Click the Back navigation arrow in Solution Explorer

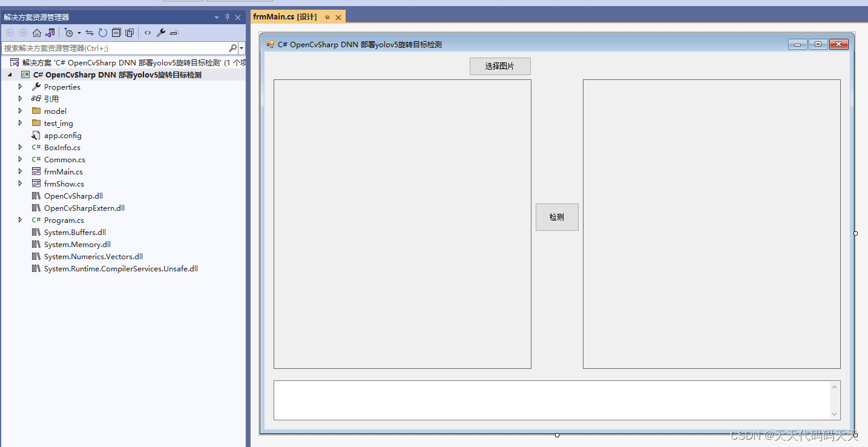pos(10,33)
